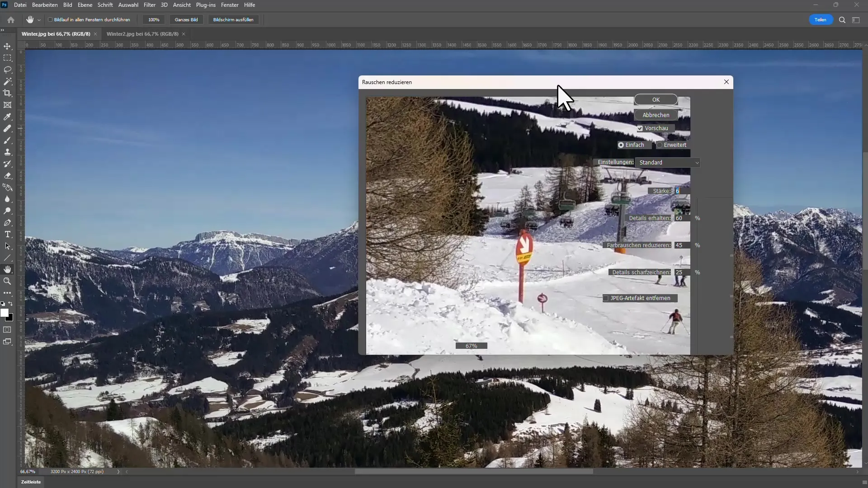The width and height of the screenshot is (868, 488).
Task: Select the Move tool
Action: pyautogui.click(x=7, y=47)
